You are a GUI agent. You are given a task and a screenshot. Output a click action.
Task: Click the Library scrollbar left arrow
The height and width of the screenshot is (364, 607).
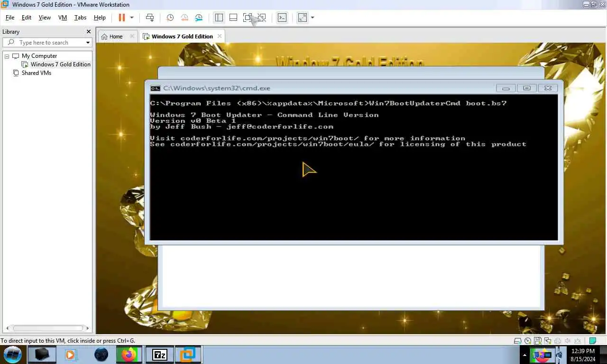[6, 328]
